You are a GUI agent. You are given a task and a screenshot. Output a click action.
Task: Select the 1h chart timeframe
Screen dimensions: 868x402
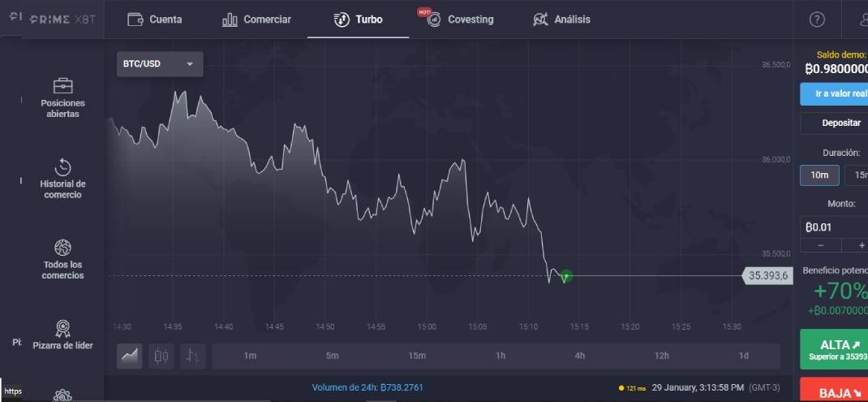coord(501,356)
